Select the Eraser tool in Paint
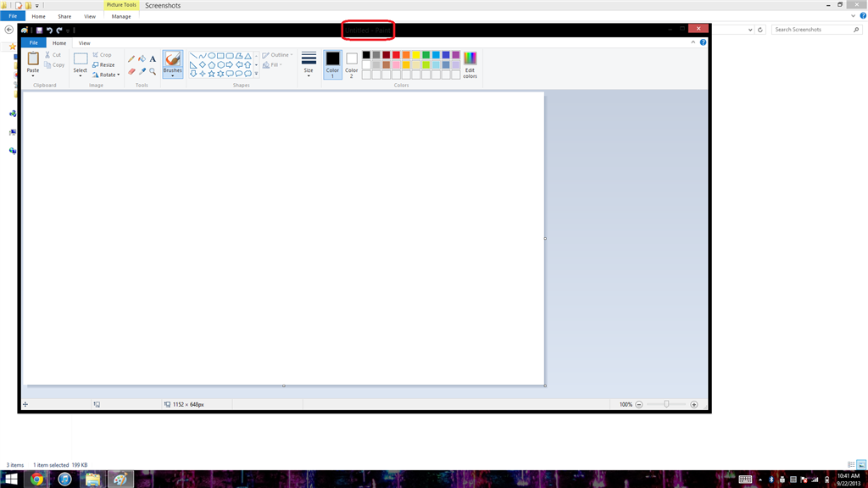 click(131, 71)
